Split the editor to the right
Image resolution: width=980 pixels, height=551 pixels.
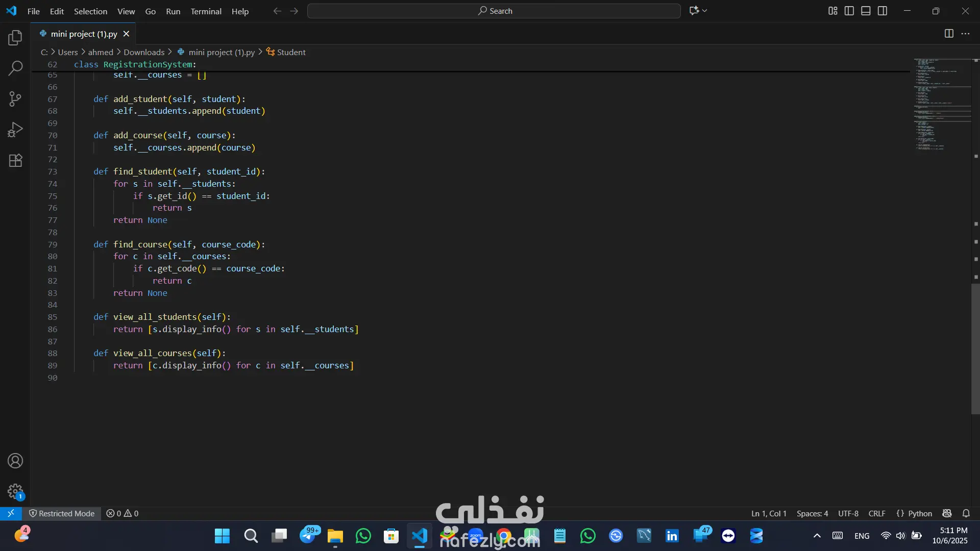coord(949,34)
